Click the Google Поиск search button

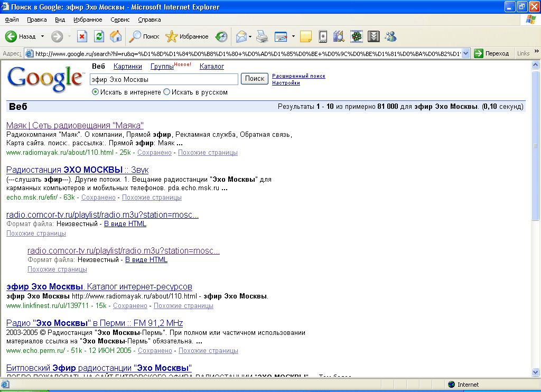(x=255, y=79)
